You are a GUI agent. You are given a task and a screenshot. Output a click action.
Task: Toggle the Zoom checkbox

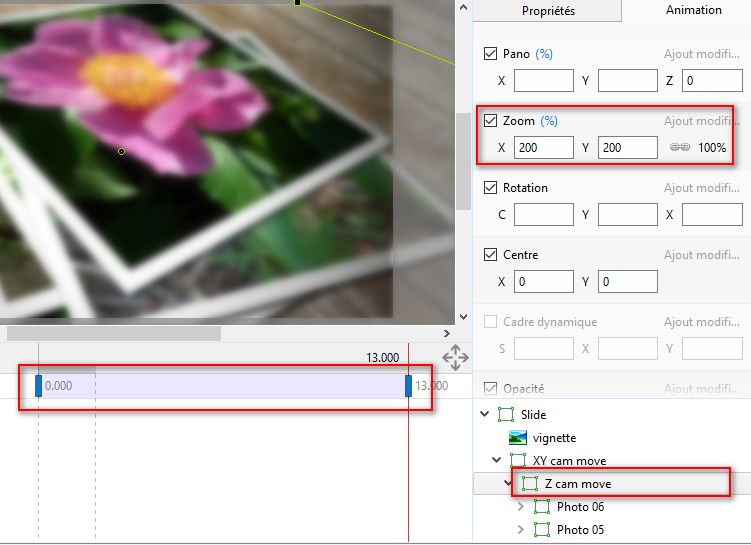490,121
